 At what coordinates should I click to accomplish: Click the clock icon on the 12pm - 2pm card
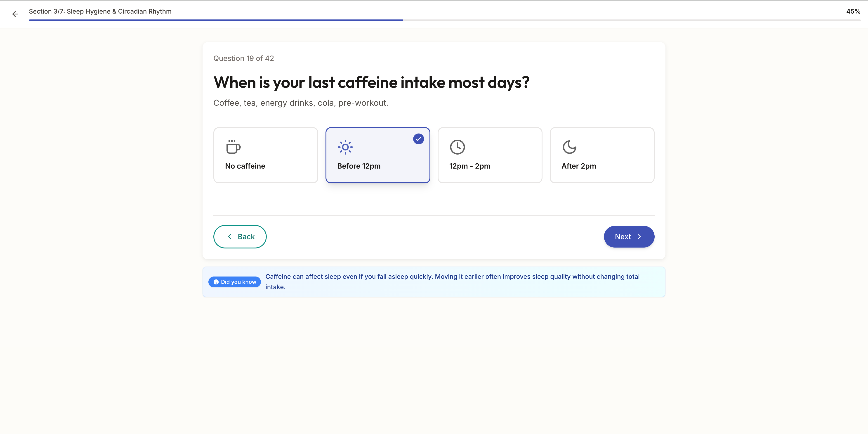pyautogui.click(x=458, y=147)
